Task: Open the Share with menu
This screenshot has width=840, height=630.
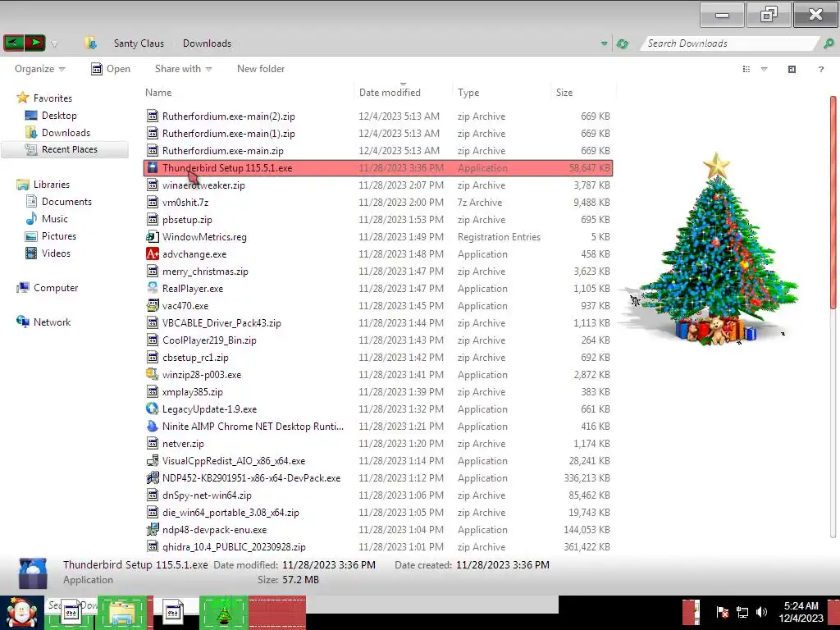Action: tap(183, 69)
